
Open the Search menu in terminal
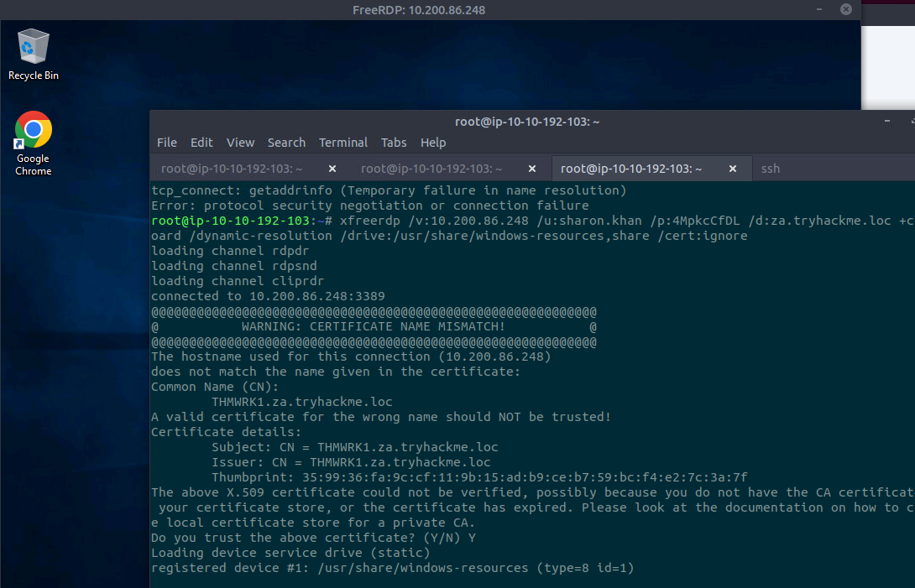pos(286,143)
